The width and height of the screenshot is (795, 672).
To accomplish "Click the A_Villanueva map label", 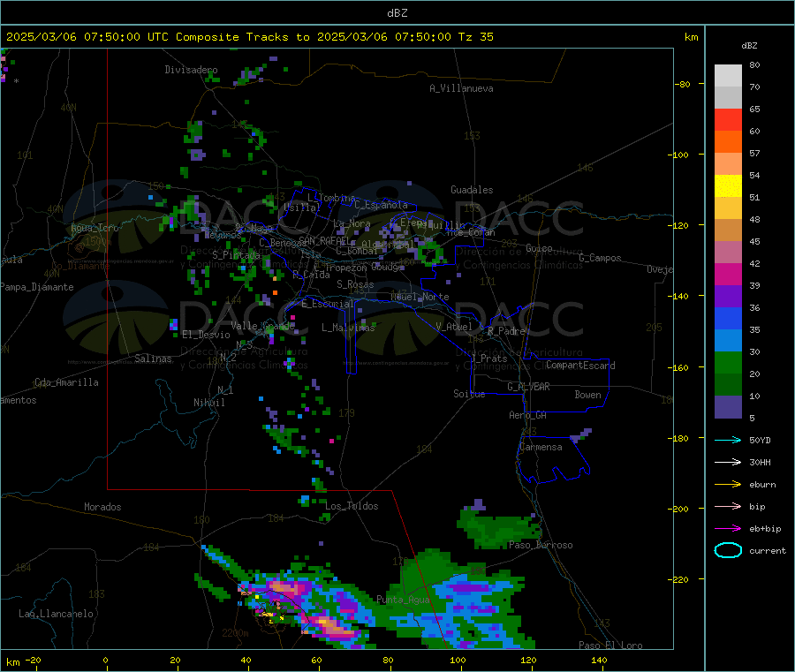I will pos(461,88).
